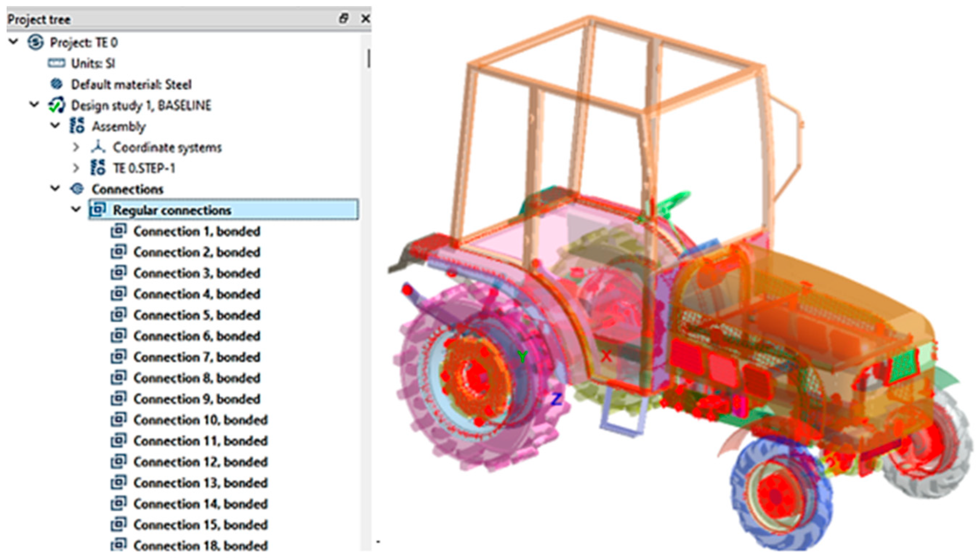The image size is (980, 559).
Task: Click the Project TE 0 icon
Action: [x=35, y=42]
